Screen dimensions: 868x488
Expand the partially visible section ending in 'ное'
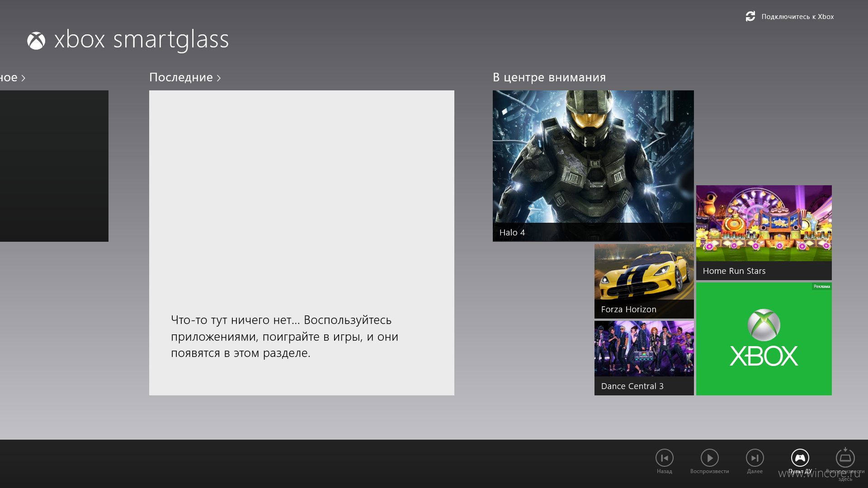point(13,77)
